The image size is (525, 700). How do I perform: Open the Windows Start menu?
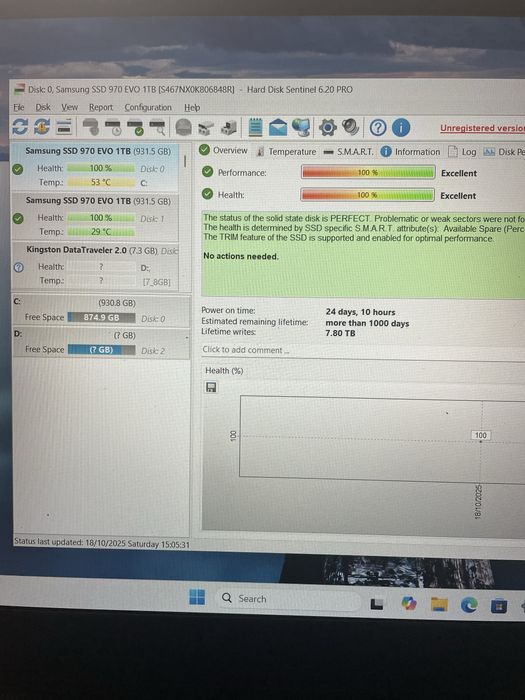(x=197, y=597)
